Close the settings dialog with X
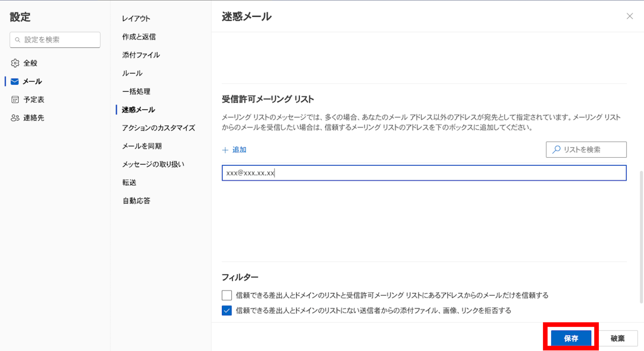The height and width of the screenshot is (351, 644). (630, 16)
